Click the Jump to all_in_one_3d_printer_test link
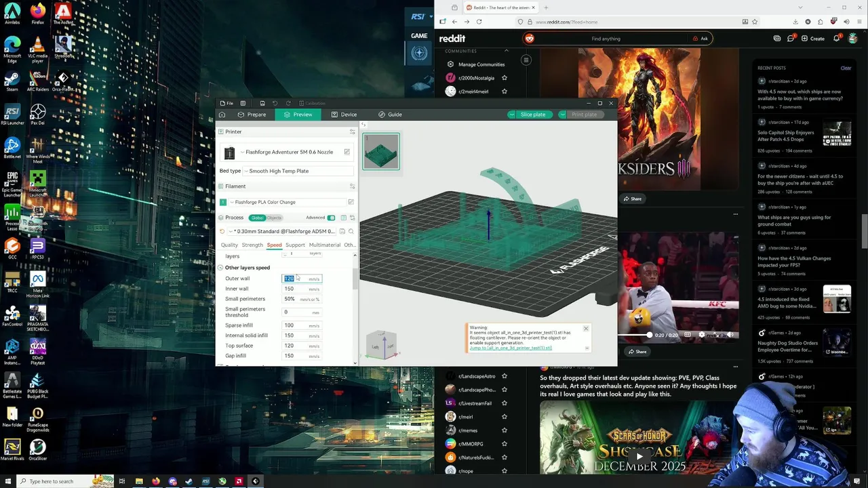Image resolution: width=868 pixels, height=488 pixels. [x=511, y=348]
